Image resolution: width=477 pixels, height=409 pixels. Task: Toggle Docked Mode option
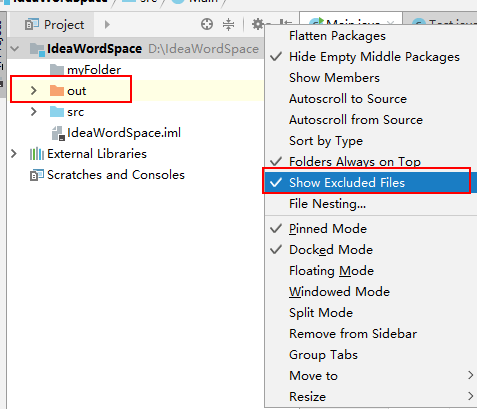(x=371, y=250)
